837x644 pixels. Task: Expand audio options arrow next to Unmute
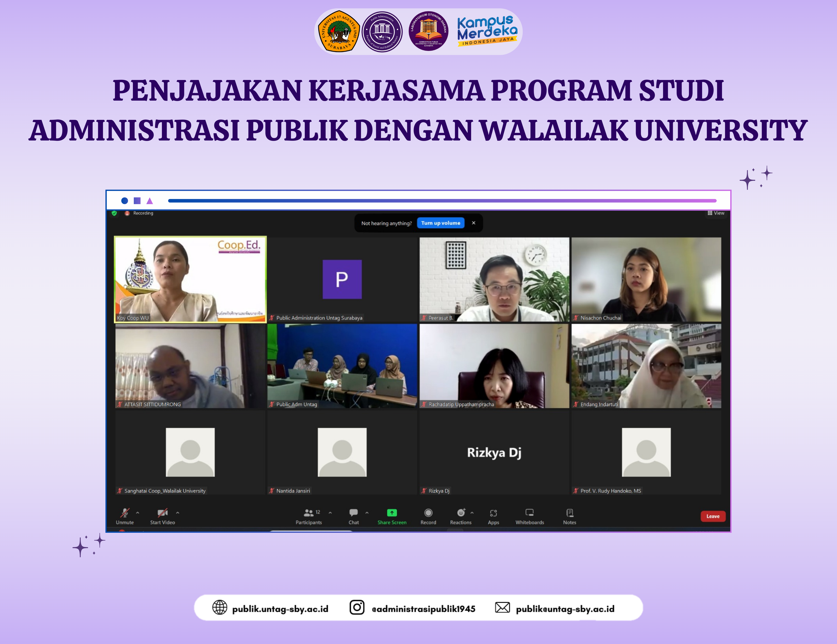[138, 512]
